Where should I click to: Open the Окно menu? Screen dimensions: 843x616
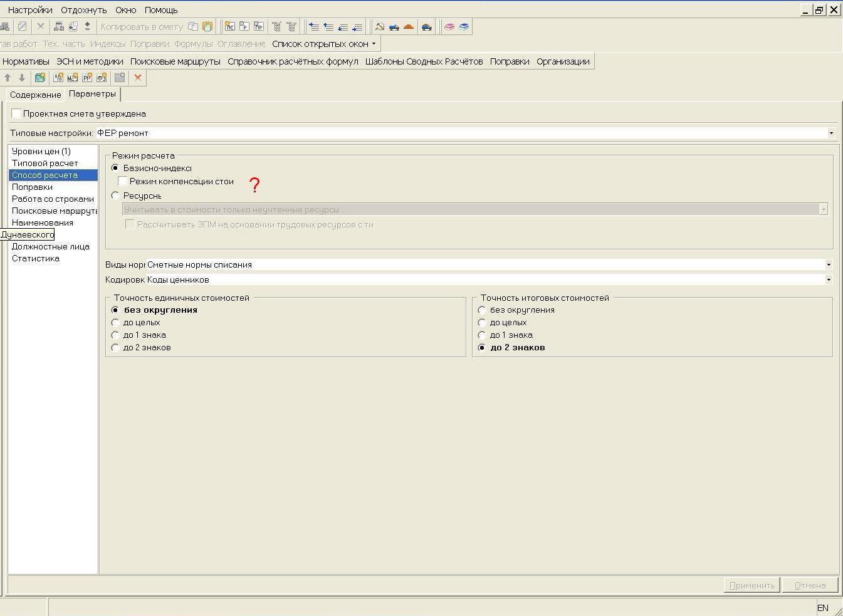pyautogui.click(x=126, y=10)
